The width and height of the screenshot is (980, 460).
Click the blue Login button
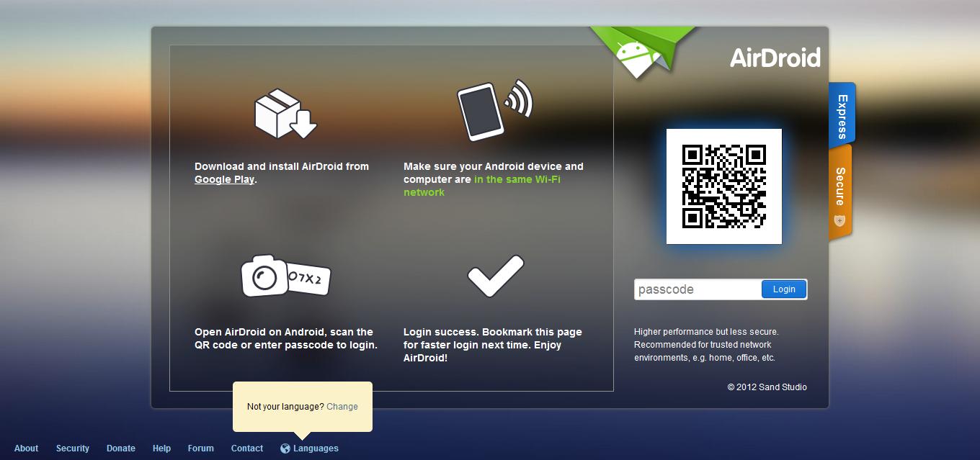click(784, 289)
